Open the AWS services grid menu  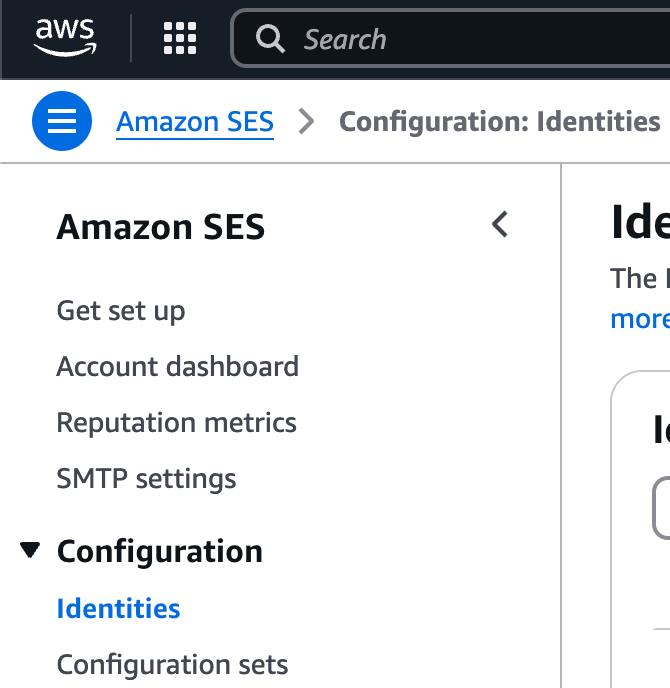click(x=180, y=39)
